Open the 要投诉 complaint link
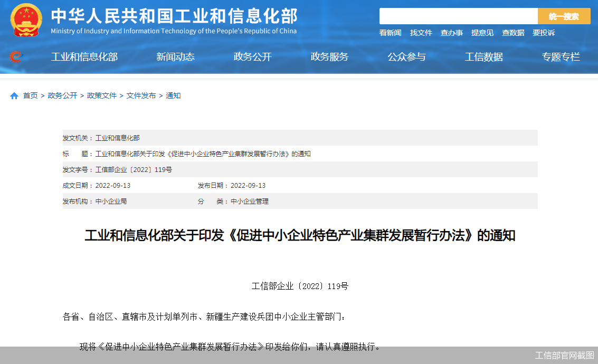 tap(544, 33)
